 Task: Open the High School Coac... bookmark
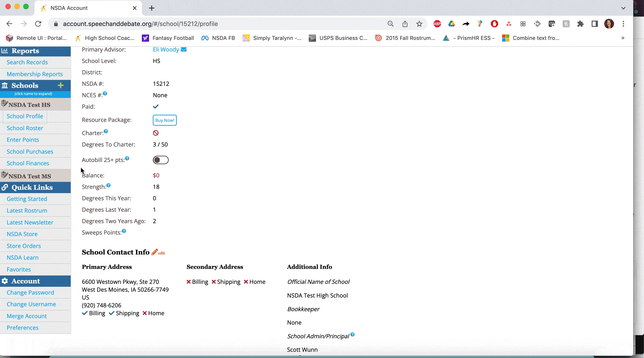(x=104, y=38)
